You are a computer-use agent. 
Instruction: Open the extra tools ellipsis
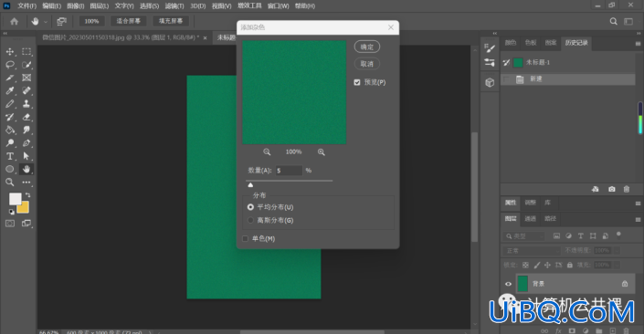26,183
